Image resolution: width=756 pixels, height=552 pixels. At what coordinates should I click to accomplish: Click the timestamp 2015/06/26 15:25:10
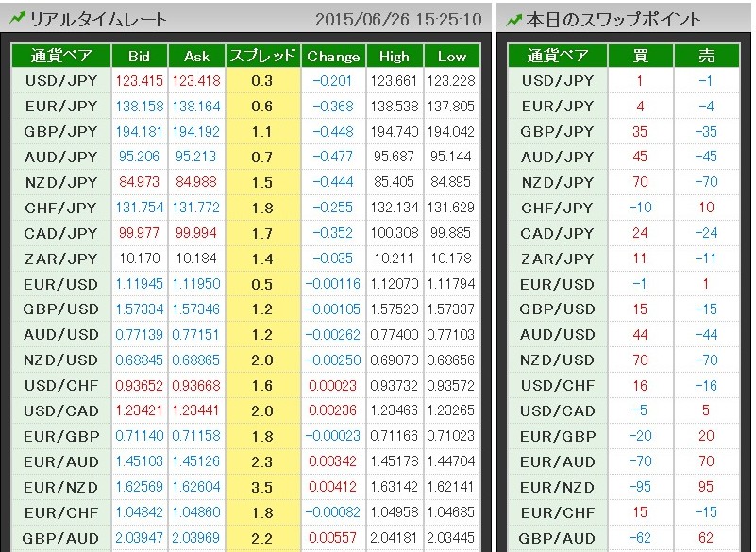coord(397,19)
